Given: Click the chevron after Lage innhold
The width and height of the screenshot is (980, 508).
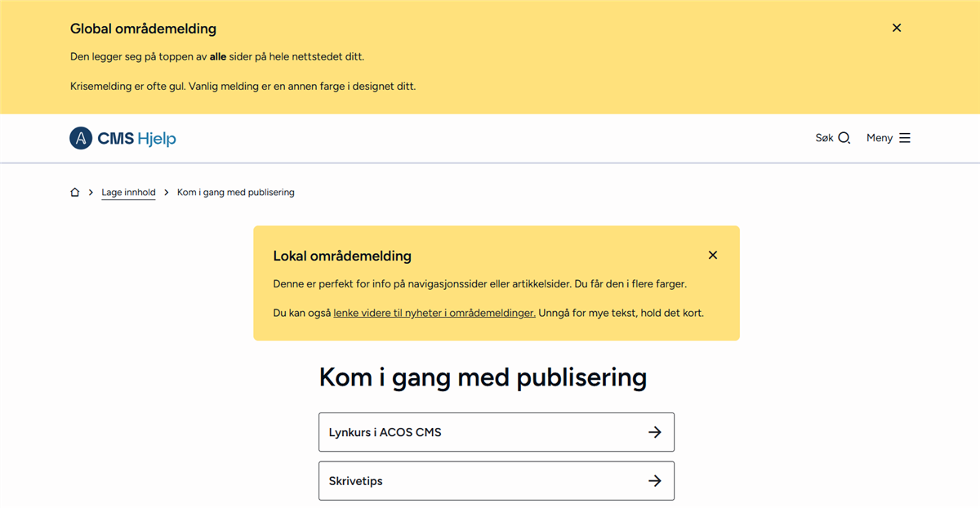Looking at the screenshot, I should click(x=167, y=193).
